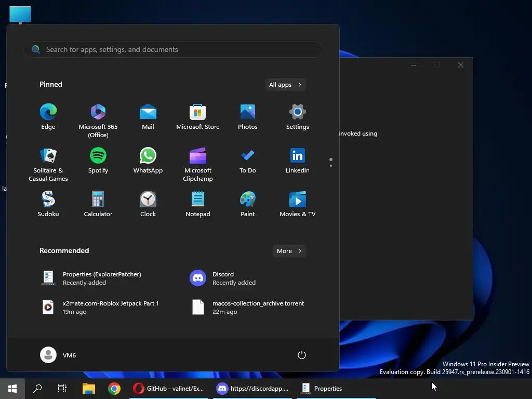532x399 pixels.
Task: Open taskbar Search magnifier
Action: click(37, 389)
